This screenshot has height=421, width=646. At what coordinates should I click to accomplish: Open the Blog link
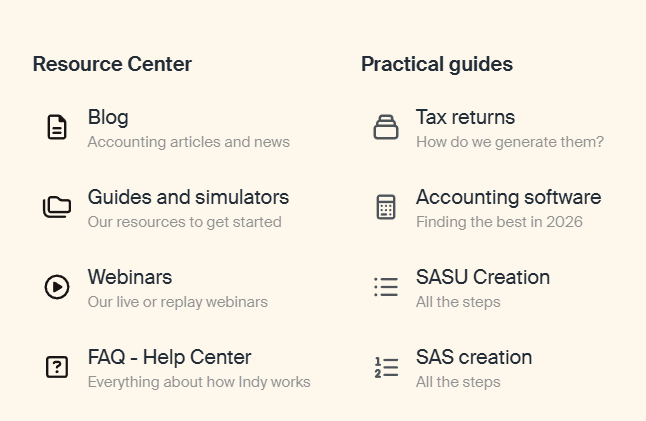pyautogui.click(x=108, y=117)
